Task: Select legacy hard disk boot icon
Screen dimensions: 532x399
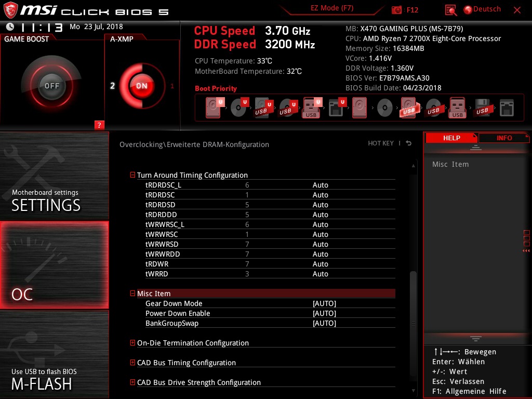Action: click(x=360, y=108)
